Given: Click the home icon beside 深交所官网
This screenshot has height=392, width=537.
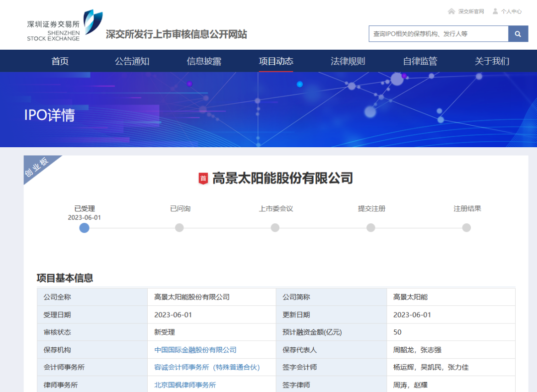Looking at the screenshot, I should [x=451, y=11].
